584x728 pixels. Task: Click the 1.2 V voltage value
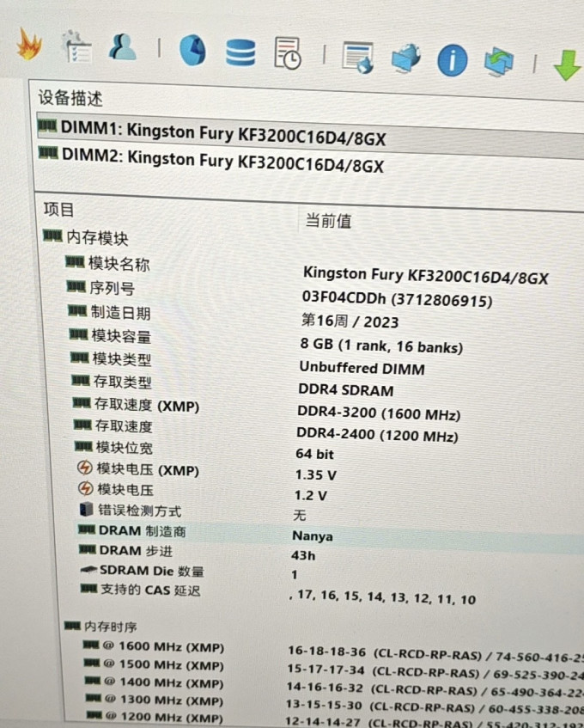point(311,495)
